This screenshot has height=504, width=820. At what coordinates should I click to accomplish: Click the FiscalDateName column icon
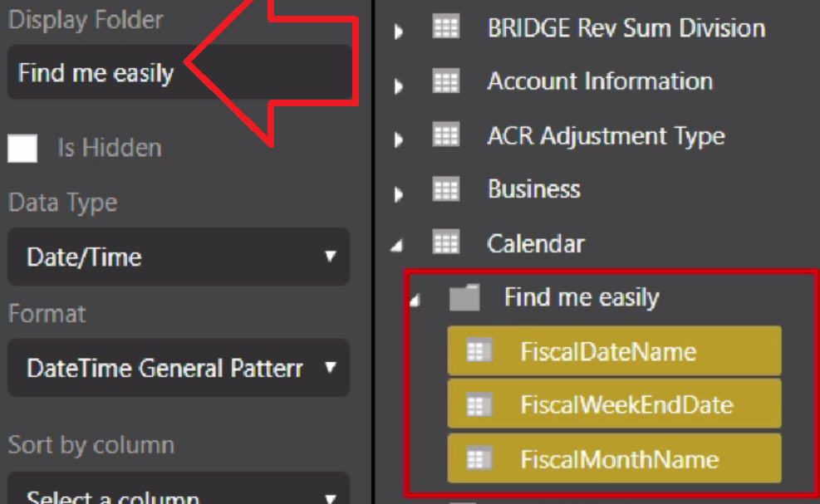pyautogui.click(x=478, y=351)
